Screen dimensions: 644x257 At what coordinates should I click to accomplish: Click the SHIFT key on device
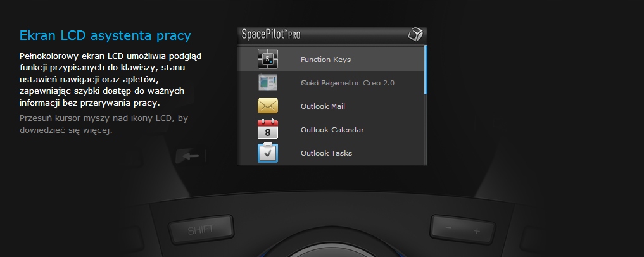[201, 229]
